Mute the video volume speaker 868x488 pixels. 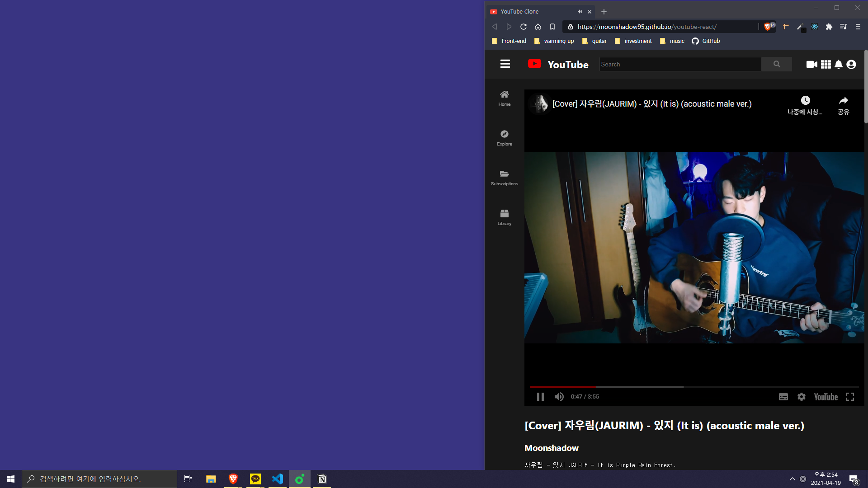point(559,397)
